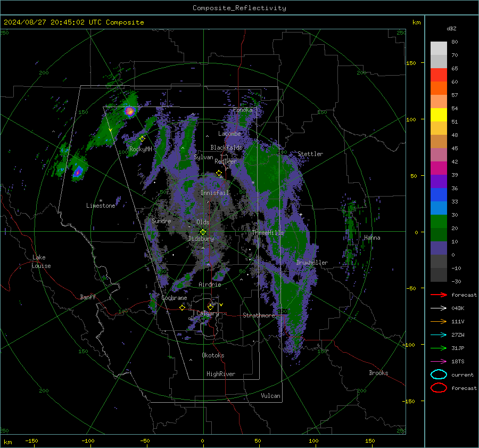Click the red forecast arrow in legend

439,295
